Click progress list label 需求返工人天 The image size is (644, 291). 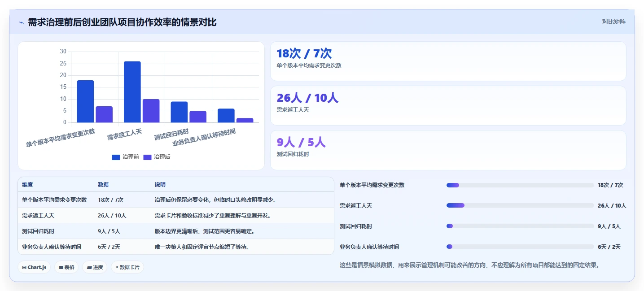coord(356,206)
